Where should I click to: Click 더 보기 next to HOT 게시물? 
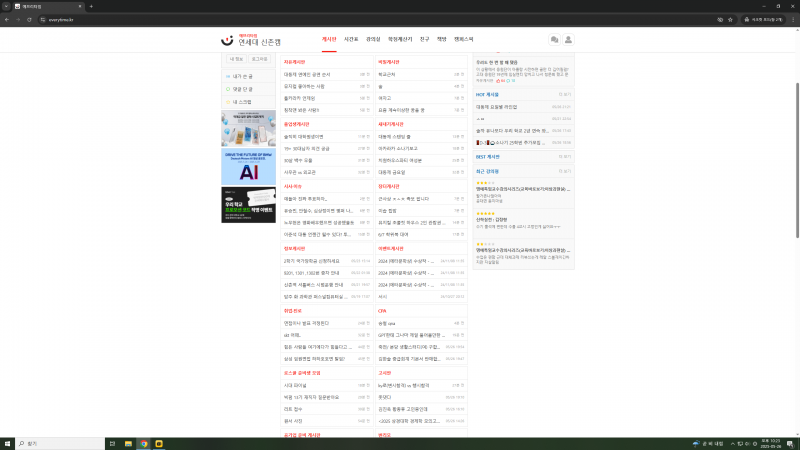point(565,95)
